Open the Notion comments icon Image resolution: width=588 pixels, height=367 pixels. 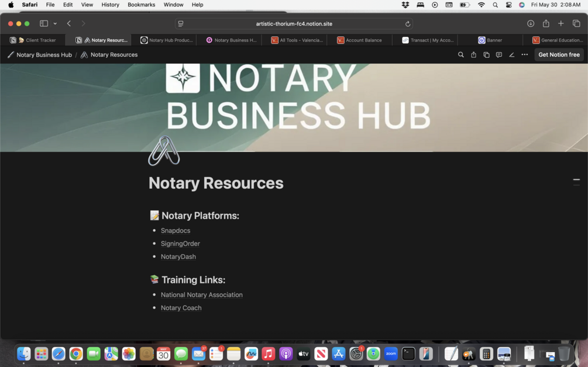498,55
